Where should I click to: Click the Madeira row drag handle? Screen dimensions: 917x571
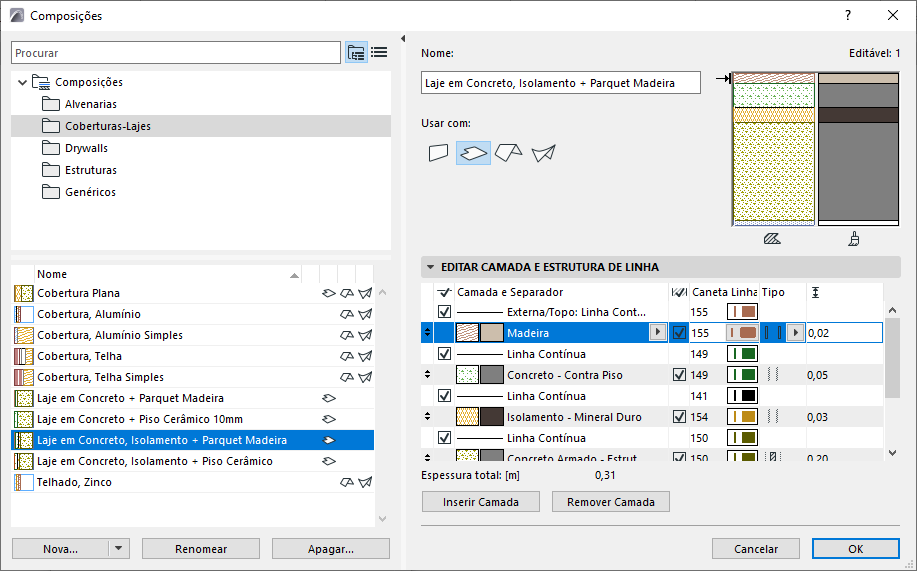click(x=428, y=333)
